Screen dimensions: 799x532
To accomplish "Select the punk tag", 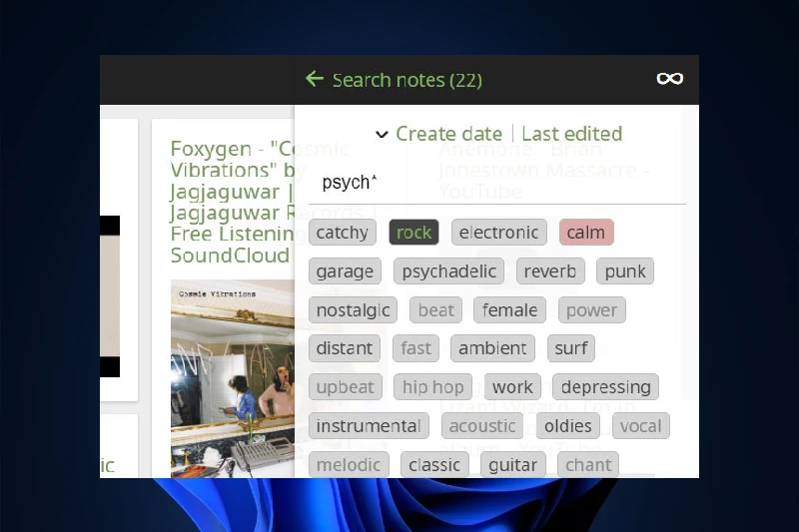I will [625, 271].
